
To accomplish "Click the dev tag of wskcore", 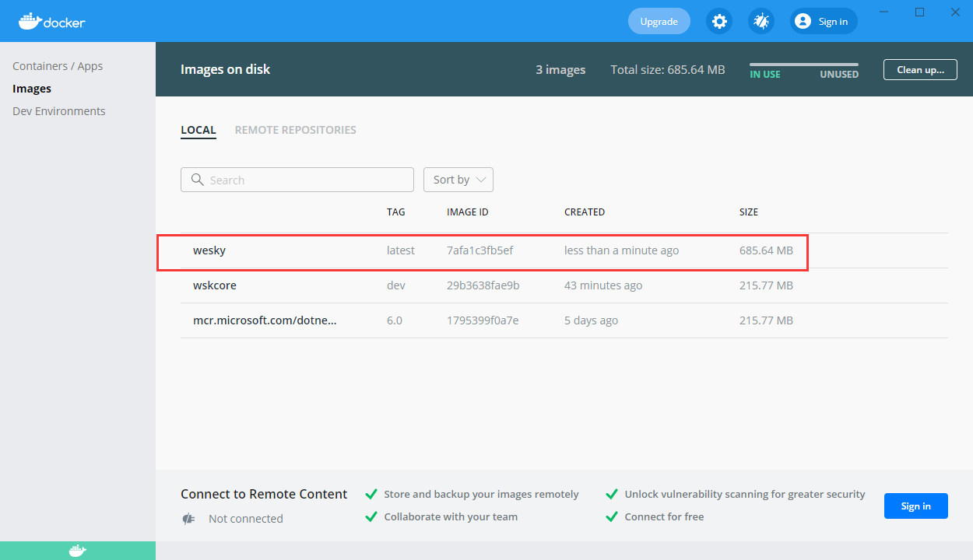I will coord(396,285).
